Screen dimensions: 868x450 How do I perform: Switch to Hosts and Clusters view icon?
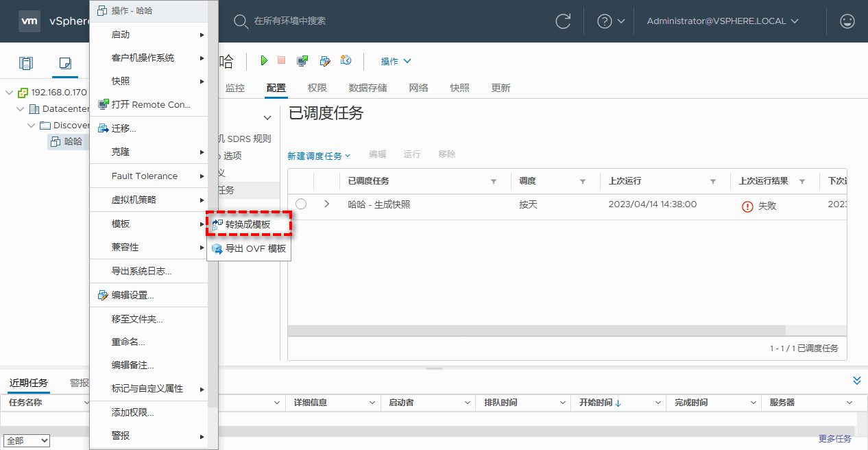pyautogui.click(x=26, y=64)
